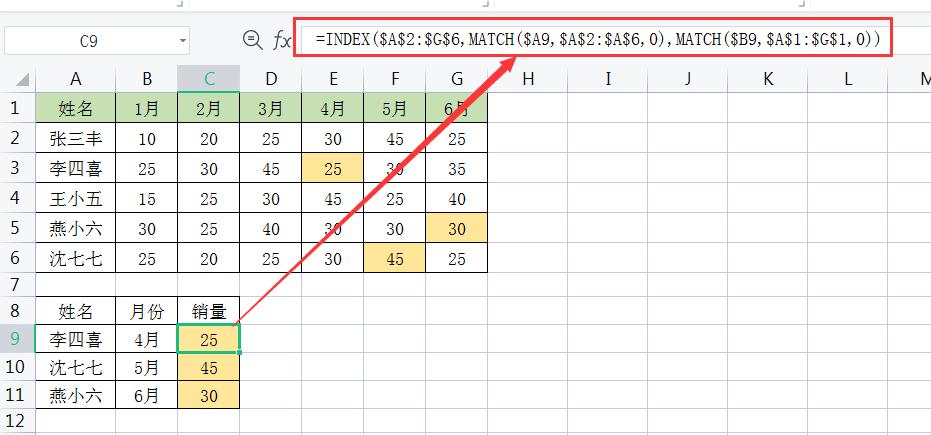This screenshot has width=931, height=435.
Task: Click highlighted cell E3 with 25
Action: 332,168
